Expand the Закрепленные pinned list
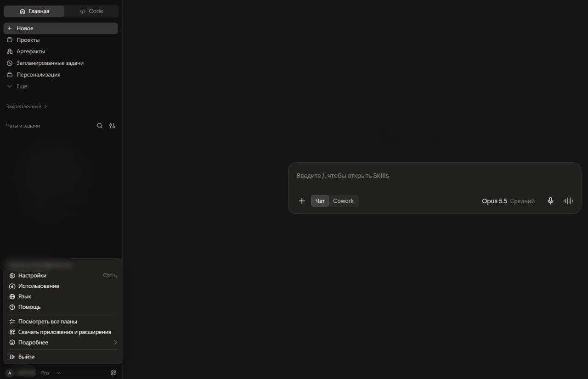This screenshot has height=379, width=588. tap(27, 106)
